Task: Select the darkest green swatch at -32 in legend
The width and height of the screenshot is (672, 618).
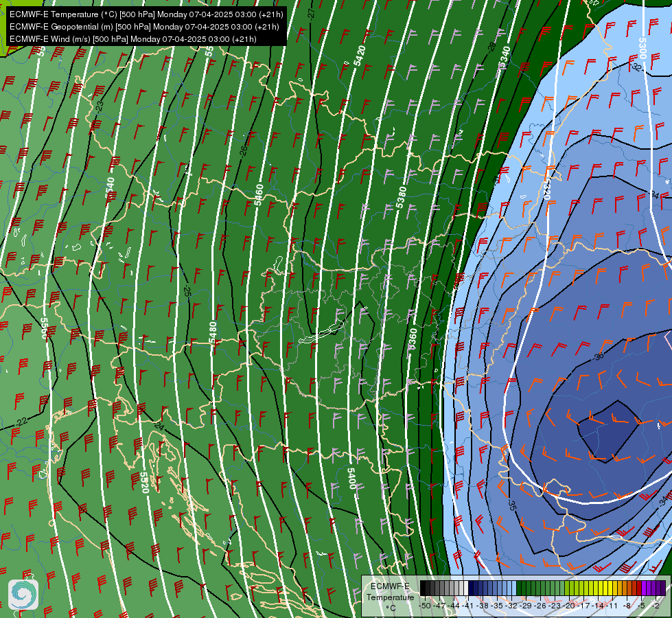Action: point(519,588)
